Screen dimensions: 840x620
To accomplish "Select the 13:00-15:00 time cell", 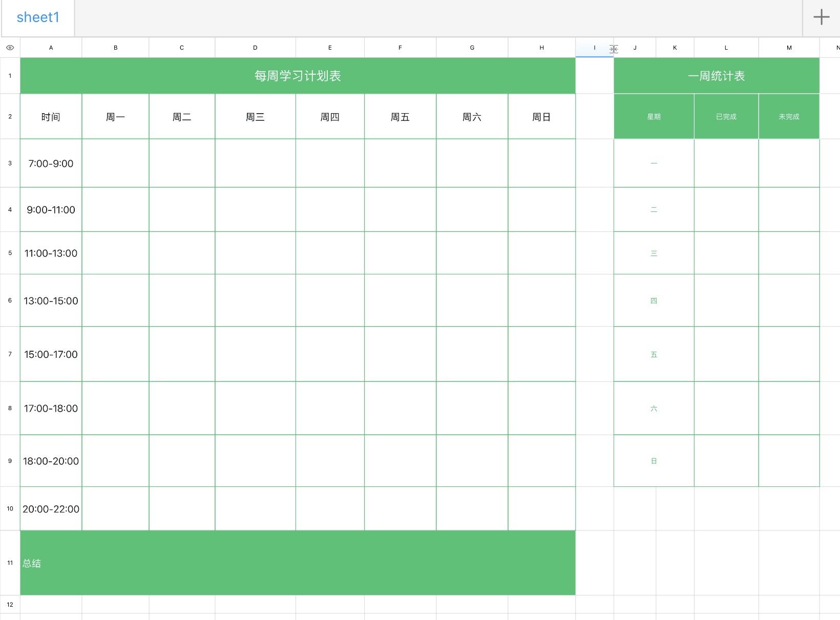I will [51, 301].
